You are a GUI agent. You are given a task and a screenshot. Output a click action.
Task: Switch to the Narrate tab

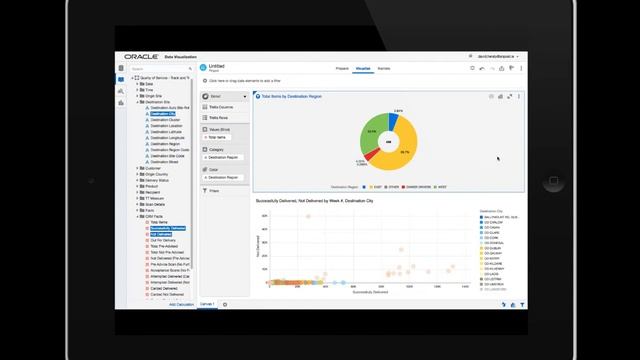pyautogui.click(x=384, y=69)
